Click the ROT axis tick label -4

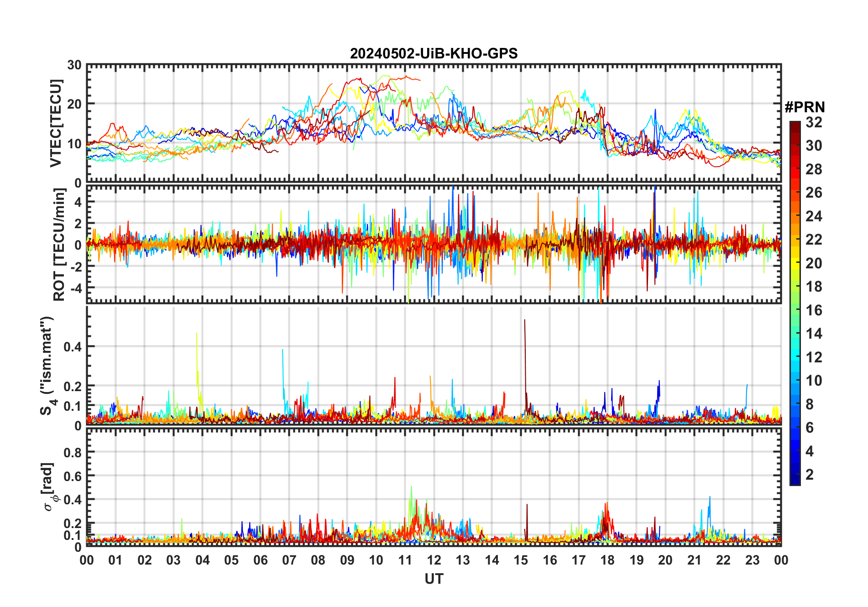[x=76, y=288]
